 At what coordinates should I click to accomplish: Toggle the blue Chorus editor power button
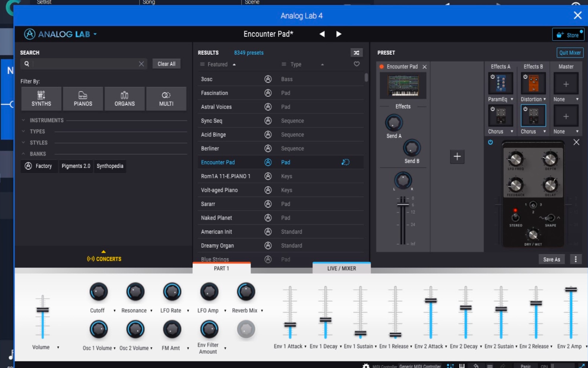(x=490, y=142)
